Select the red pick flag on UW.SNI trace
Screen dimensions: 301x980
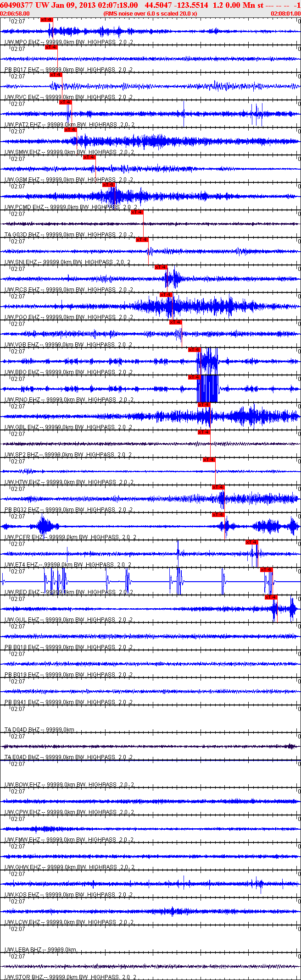click(x=142, y=240)
